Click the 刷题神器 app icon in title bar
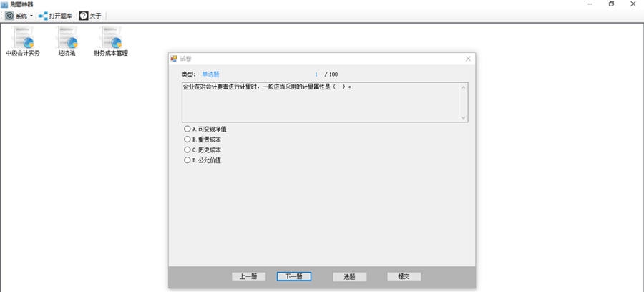The image size is (644, 292). coord(4,4)
